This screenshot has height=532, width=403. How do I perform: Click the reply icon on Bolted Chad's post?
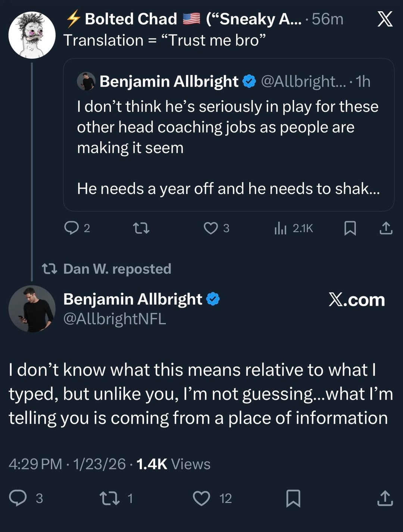click(71, 228)
